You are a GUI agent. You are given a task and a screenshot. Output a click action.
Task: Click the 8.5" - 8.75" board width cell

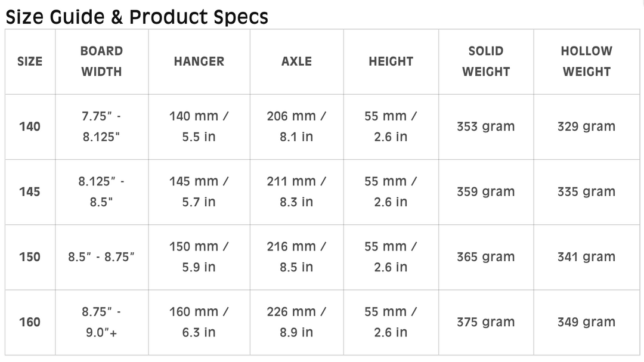[x=101, y=257]
